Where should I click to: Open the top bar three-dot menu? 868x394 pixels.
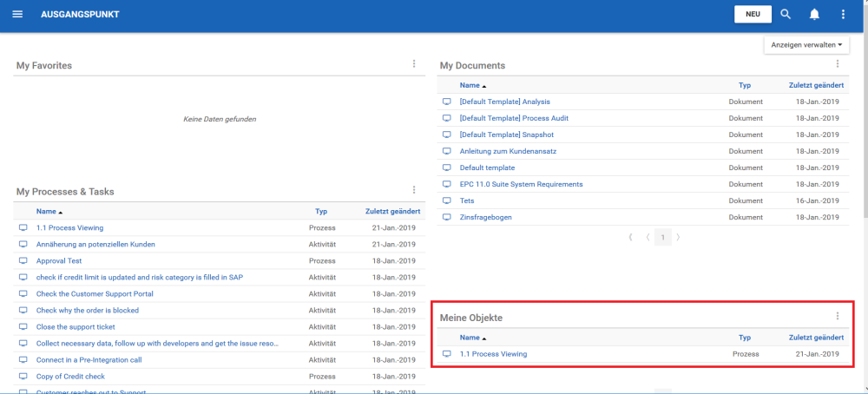pyautogui.click(x=843, y=15)
